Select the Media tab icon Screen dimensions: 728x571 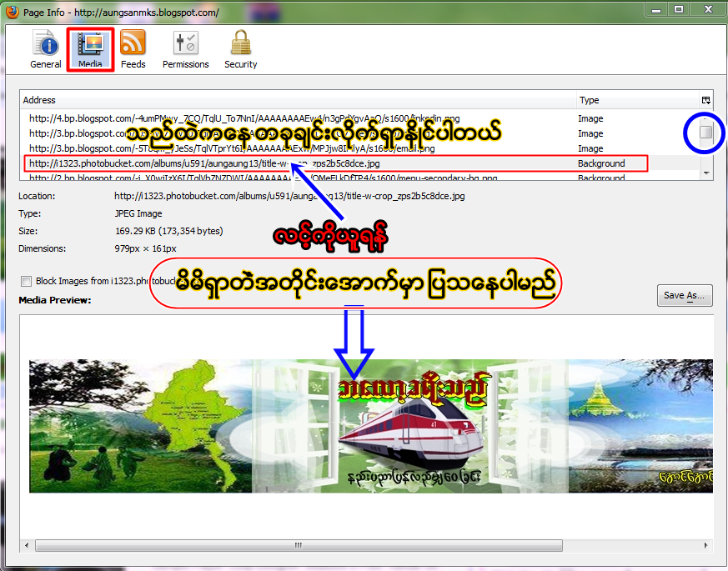click(90, 49)
